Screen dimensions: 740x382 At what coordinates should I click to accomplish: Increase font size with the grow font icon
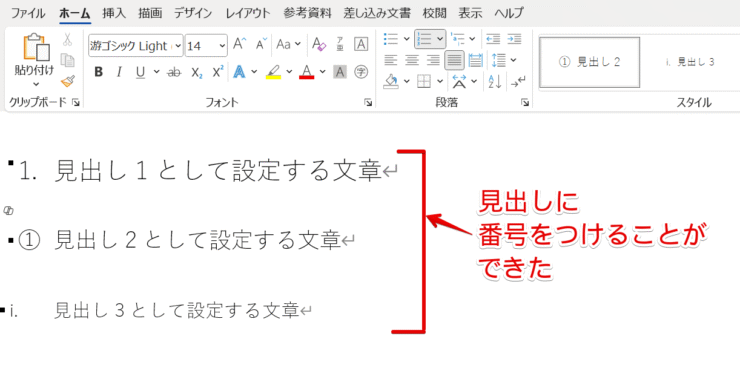point(240,44)
